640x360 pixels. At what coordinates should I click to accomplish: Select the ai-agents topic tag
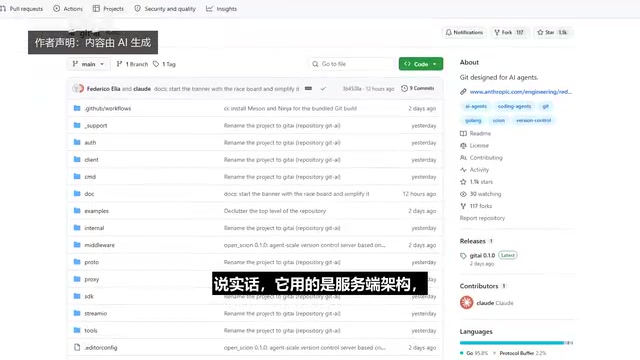[476, 107]
